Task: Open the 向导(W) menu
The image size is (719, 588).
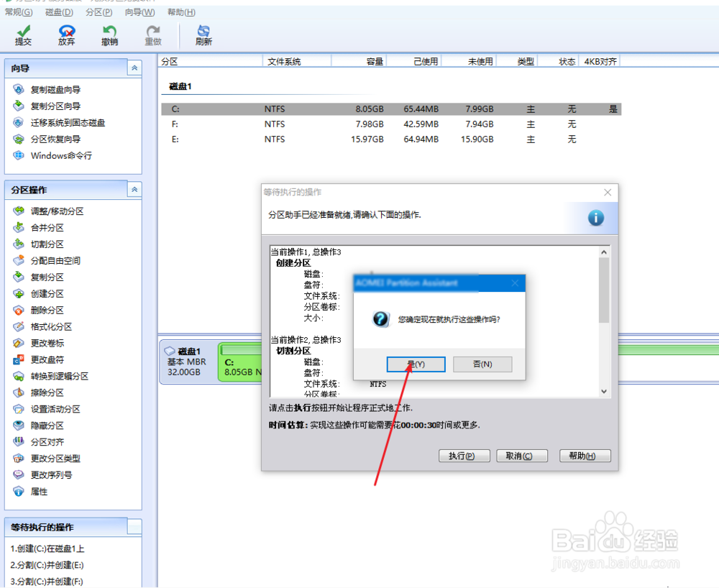Action: (x=140, y=12)
